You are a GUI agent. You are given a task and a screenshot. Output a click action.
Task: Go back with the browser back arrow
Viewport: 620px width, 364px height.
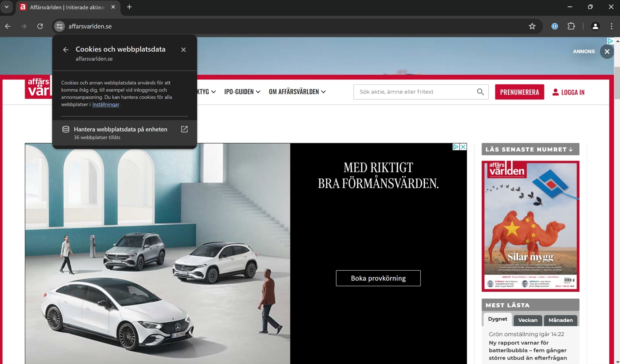click(8, 26)
